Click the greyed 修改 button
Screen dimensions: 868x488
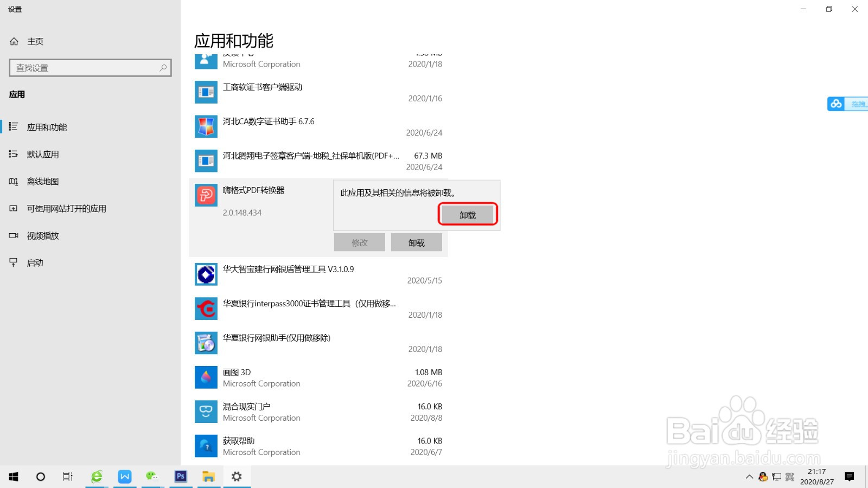[360, 242]
